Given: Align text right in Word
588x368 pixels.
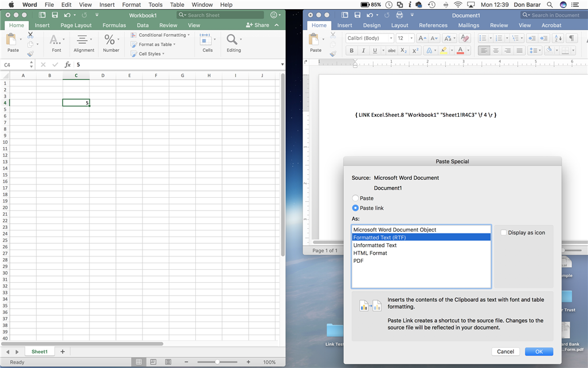Looking at the screenshot, I should (508, 51).
